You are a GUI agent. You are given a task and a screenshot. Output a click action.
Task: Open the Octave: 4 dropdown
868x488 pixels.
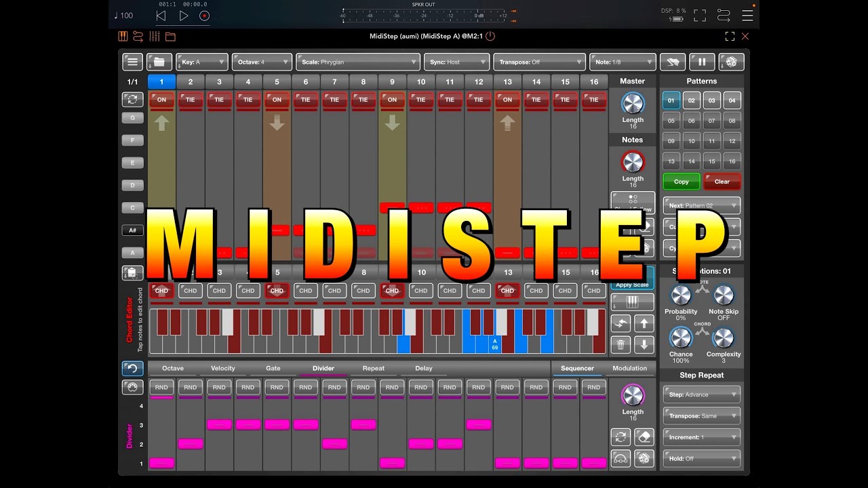point(262,62)
